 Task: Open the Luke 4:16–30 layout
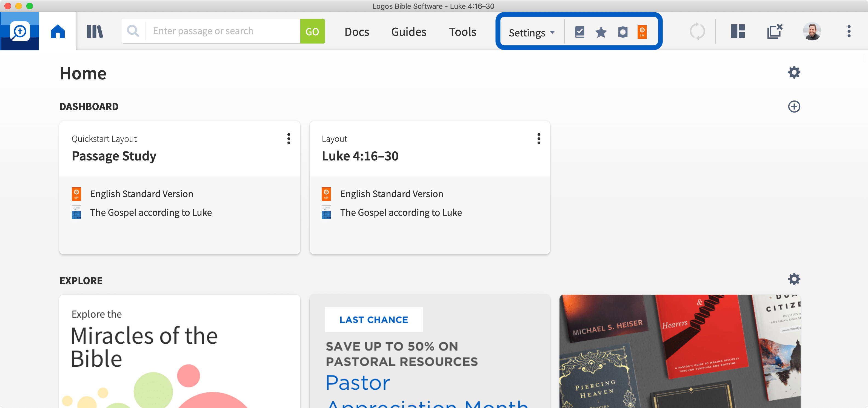coord(360,156)
